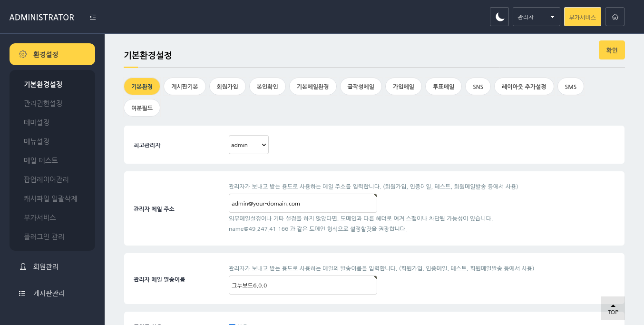644x325 pixels.
Task: Click the 부가서비스 button in the header
Action: pos(582,17)
